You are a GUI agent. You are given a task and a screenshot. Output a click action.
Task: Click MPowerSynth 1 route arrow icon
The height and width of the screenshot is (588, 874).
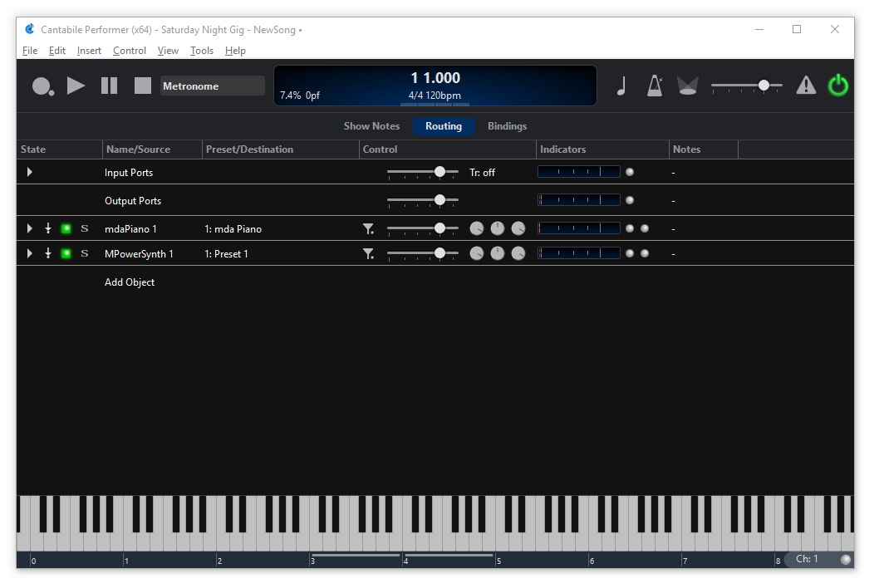(48, 253)
